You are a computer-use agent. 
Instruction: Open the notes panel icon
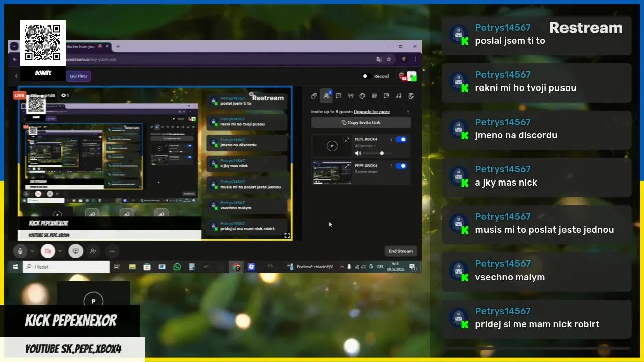[411, 96]
